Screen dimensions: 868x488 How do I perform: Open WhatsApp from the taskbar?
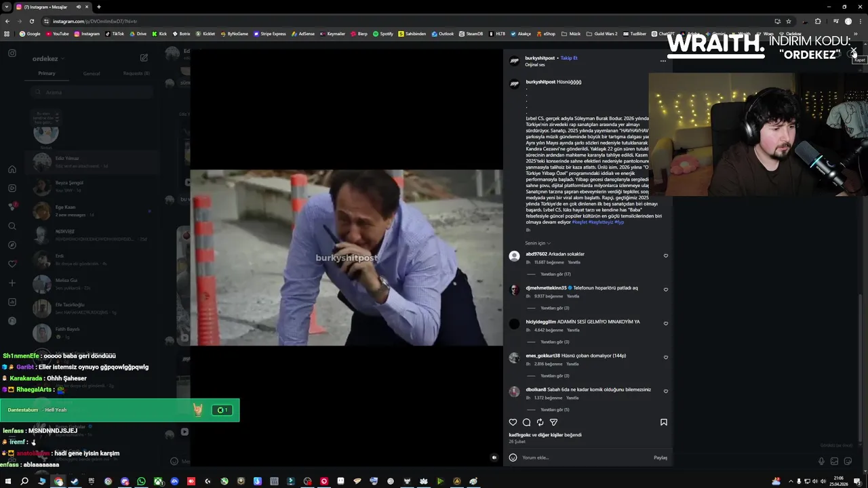tap(141, 481)
